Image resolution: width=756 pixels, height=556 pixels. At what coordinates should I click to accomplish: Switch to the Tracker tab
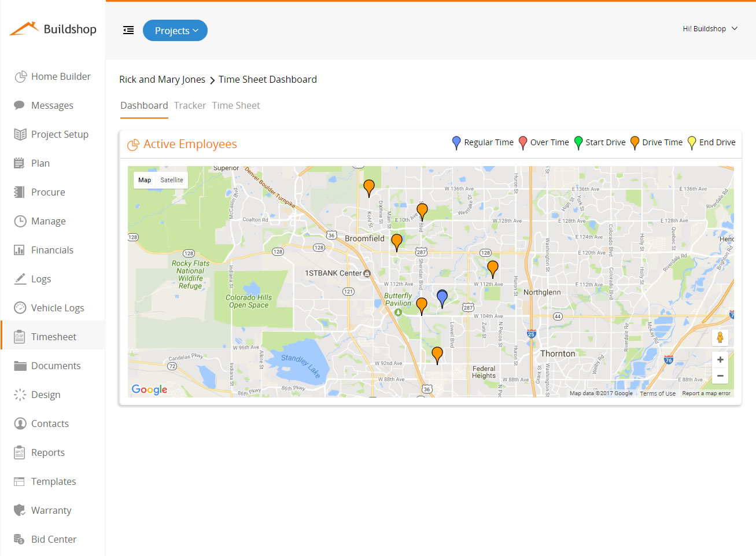pyautogui.click(x=190, y=105)
